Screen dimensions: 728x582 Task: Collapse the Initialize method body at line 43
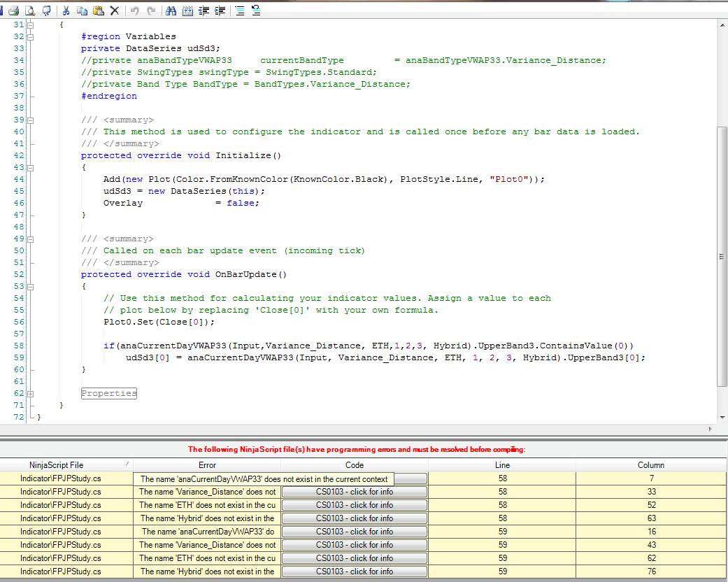[x=31, y=168]
